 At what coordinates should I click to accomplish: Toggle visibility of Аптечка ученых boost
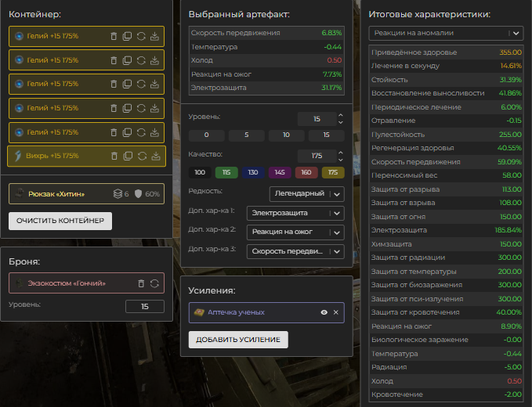tap(324, 312)
